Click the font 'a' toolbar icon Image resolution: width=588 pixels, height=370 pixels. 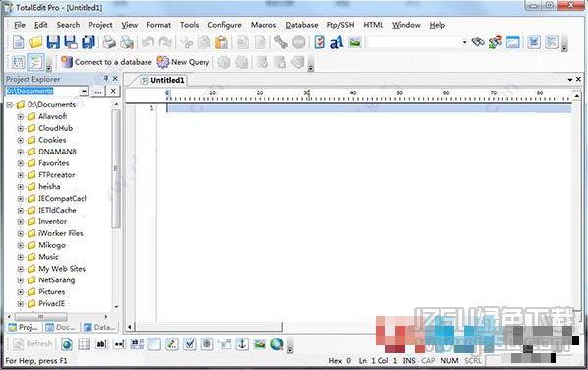click(336, 42)
